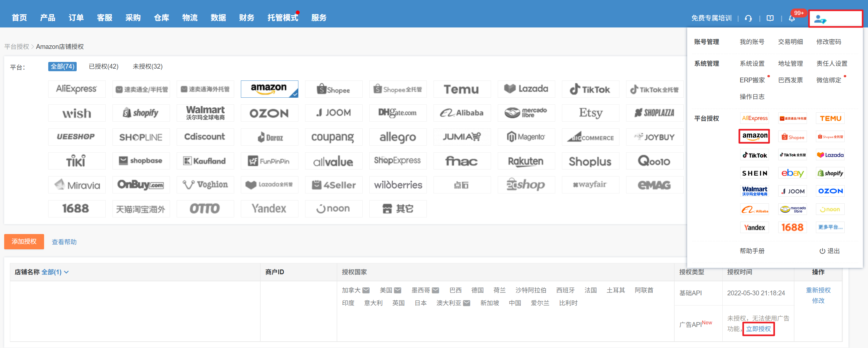Open the book help manual icon
Viewport: 868px width, 348px height.
[x=770, y=18]
